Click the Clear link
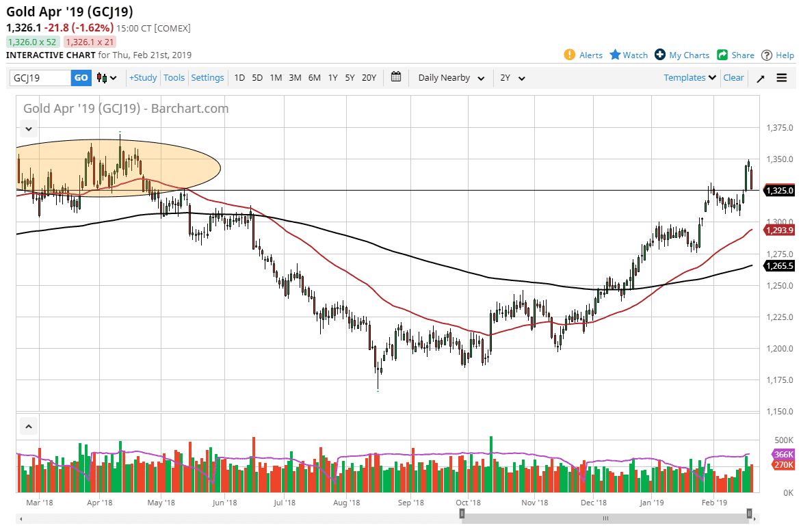Viewport: 801px width, 532px height. pyautogui.click(x=733, y=77)
